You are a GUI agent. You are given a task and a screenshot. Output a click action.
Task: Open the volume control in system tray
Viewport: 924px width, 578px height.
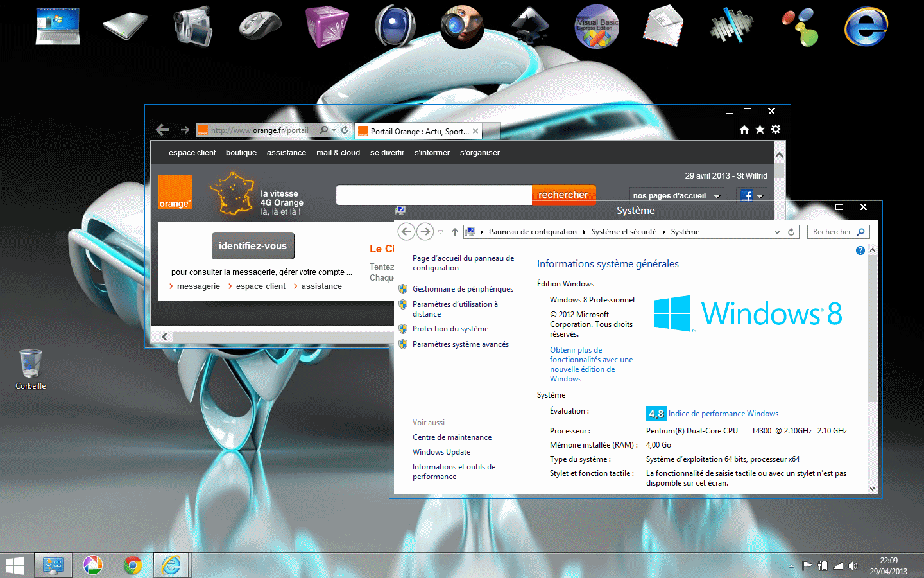[853, 566]
